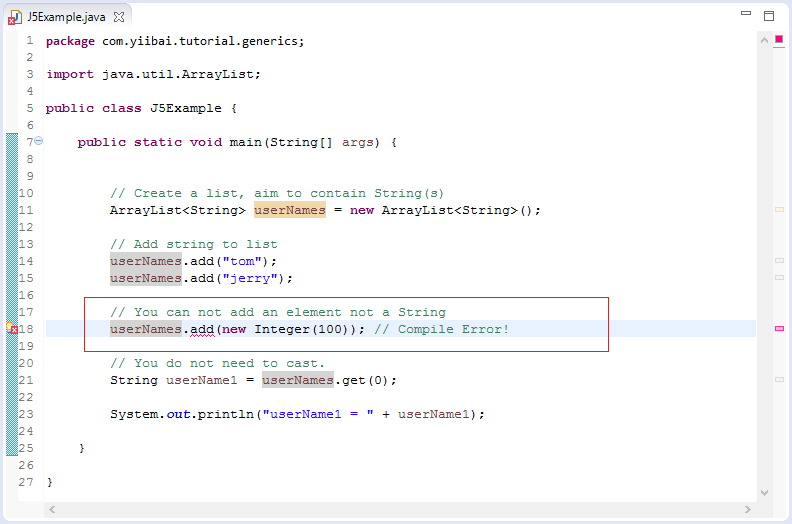Click the 'Compile Error!' comment

coord(441,329)
